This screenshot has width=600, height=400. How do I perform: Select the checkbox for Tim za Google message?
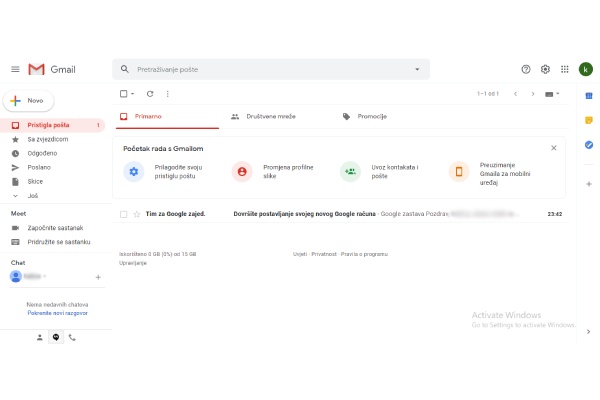[x=123, y=214]
